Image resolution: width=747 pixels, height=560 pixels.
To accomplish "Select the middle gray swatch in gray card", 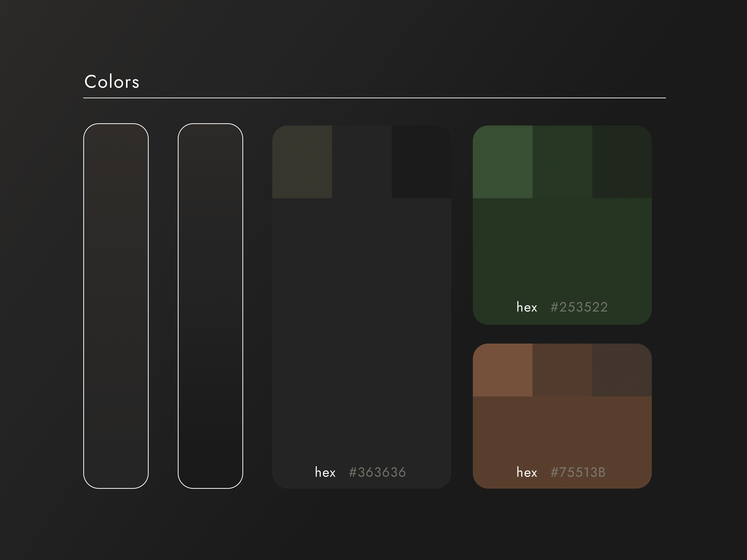I will (362, 162).
